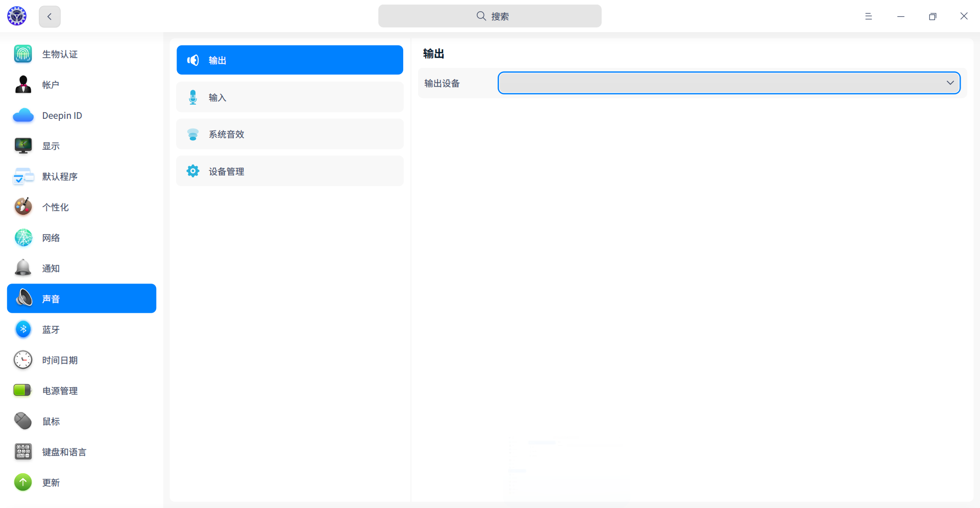Image resolution: width=980 pixels, height=508 pixels.
Task: Minimize the Control Center window
Action: [901, 16]
